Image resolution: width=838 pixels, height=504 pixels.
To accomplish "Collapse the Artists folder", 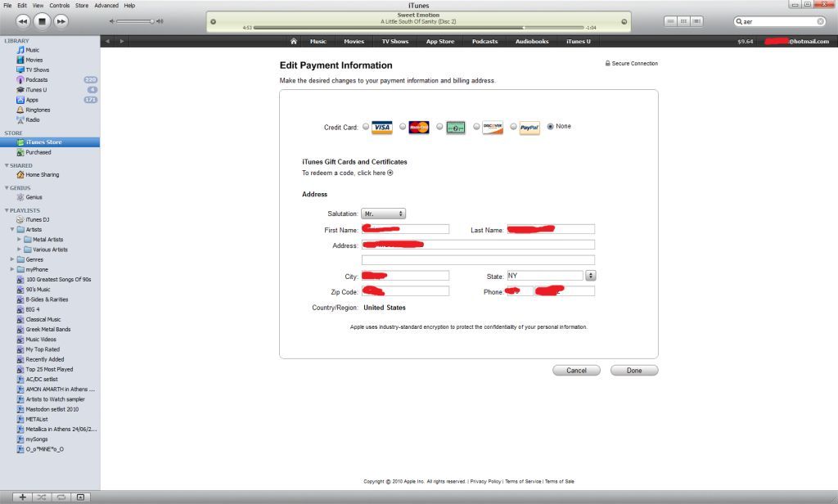I will (12, 229).
